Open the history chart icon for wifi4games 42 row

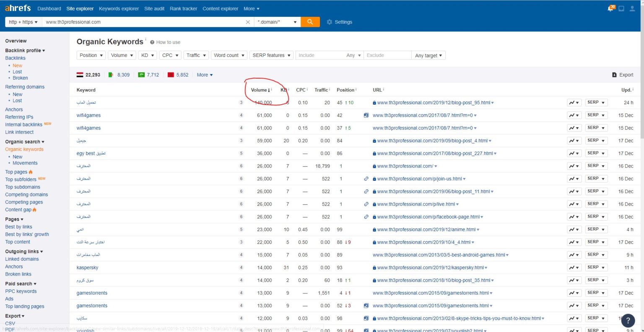coord(574,115)
